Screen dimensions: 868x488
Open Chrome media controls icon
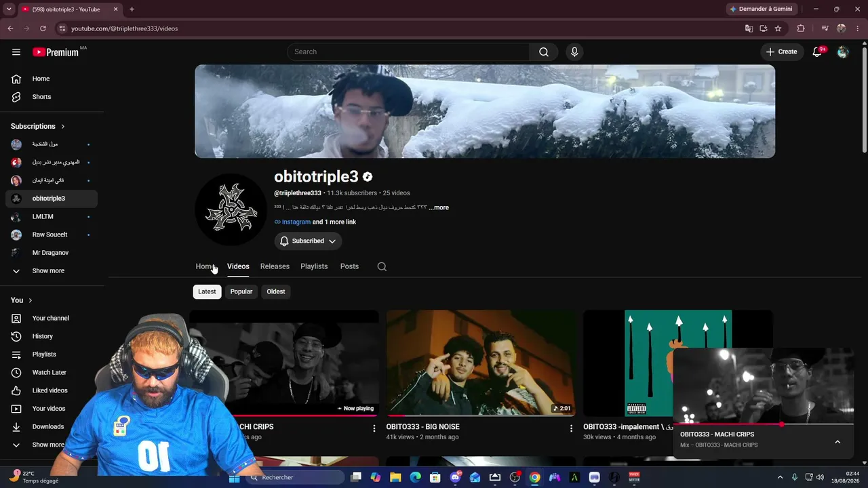[x=825, y=28]
